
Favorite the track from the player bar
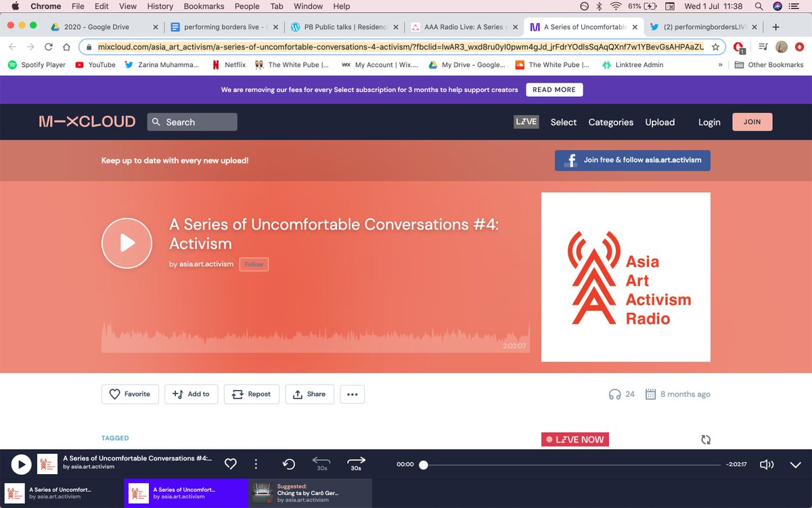pyautogui.click(x=230, y=464)
